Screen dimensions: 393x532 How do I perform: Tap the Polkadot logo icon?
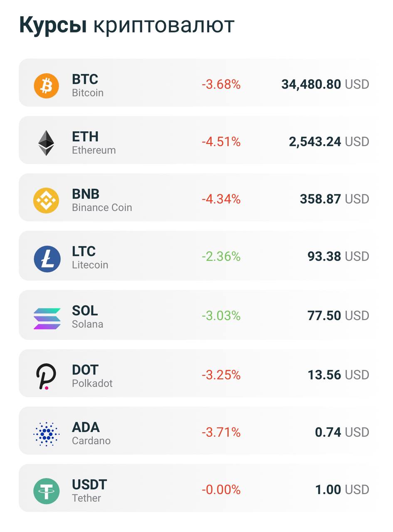click(46, 376)
